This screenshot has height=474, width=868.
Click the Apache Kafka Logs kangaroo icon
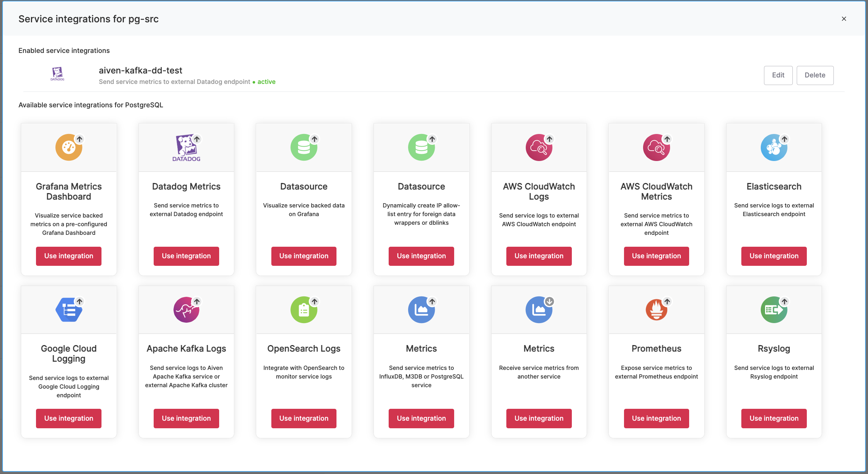pyautogui.click(x=186, y=310)
